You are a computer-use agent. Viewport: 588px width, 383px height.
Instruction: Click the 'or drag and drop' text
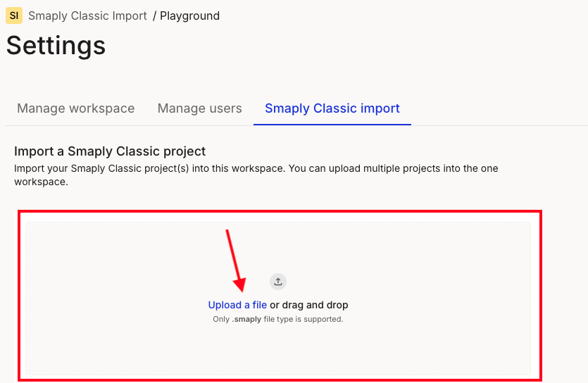tap(309, 305)
